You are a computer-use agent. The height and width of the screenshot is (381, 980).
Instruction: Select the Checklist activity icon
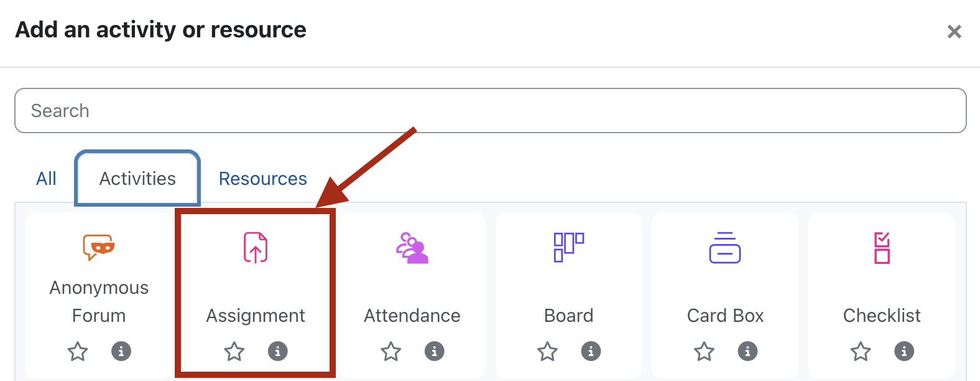pos(882,247)
